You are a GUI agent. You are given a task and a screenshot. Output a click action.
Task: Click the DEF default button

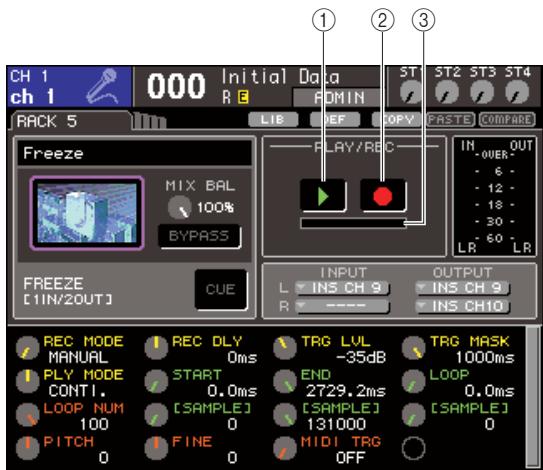[335, 120]
